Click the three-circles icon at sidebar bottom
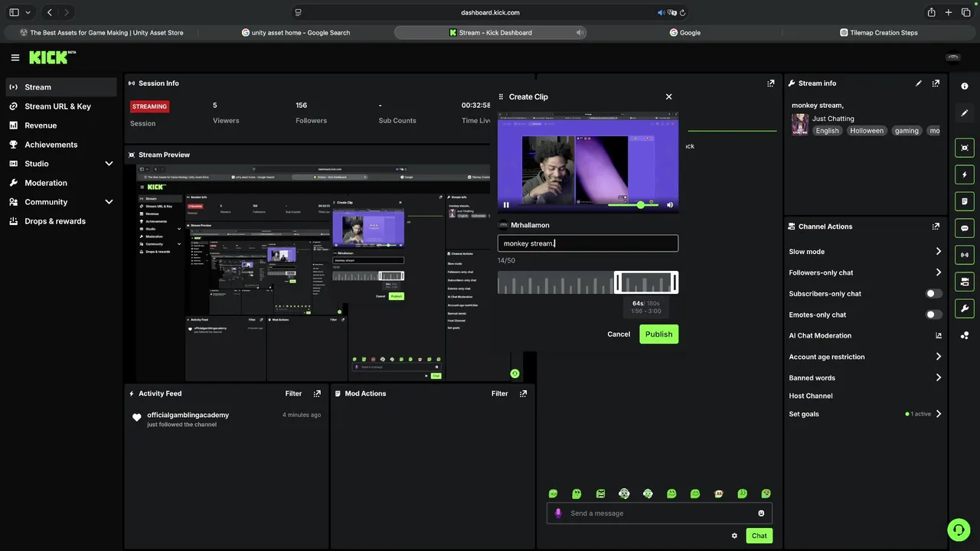 pyautogui.click(x=965, y=335)
